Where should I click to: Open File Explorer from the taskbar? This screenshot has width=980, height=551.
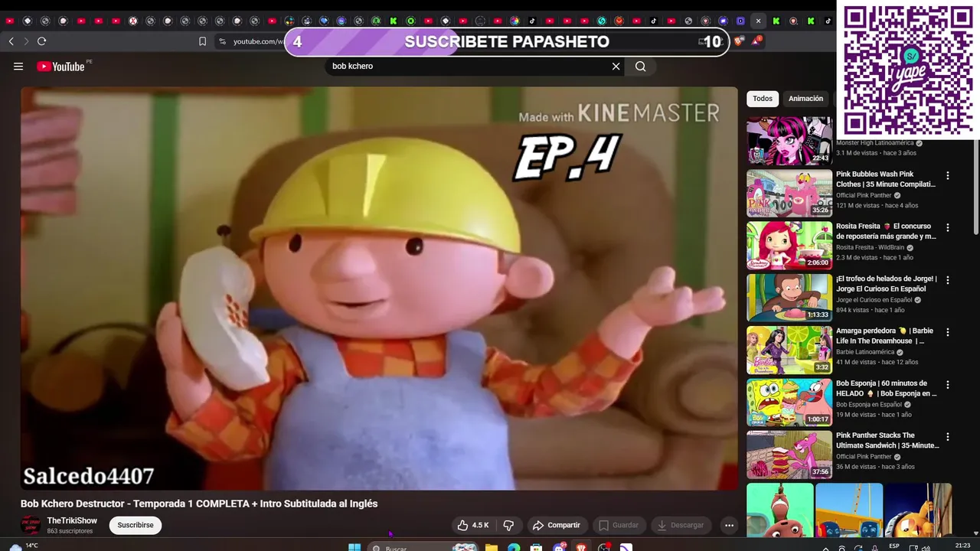coord(491,548)
